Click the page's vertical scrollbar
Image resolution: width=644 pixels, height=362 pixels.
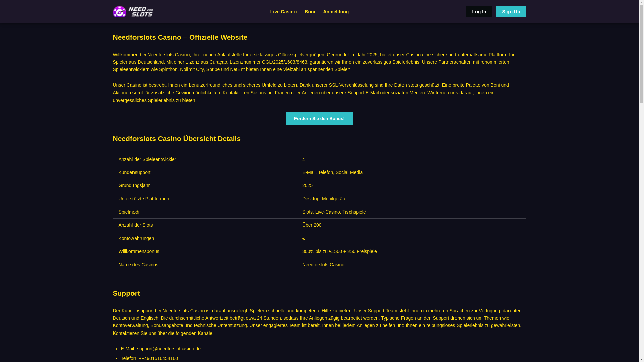pyautogui.click(x=641, y=181)
